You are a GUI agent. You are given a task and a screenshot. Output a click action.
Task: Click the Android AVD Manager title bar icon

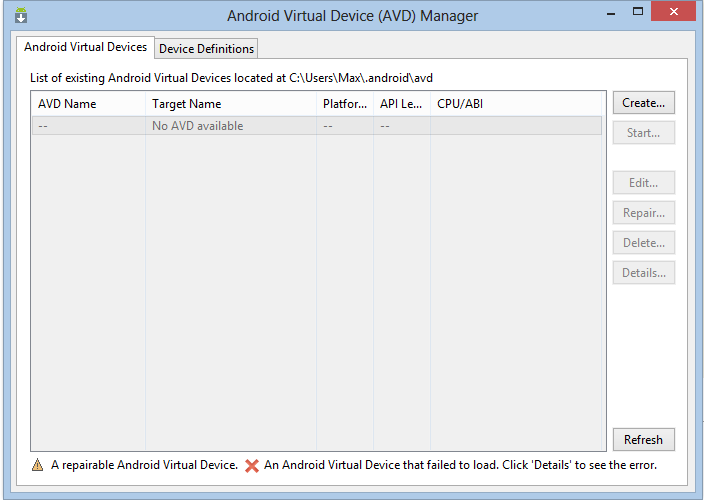pyautogui.click(x=21, y=15)
